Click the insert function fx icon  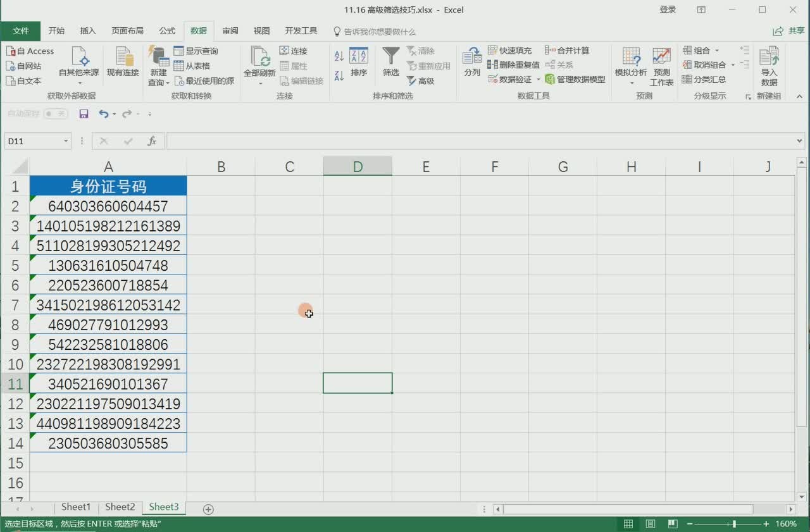tap(152, 141)
